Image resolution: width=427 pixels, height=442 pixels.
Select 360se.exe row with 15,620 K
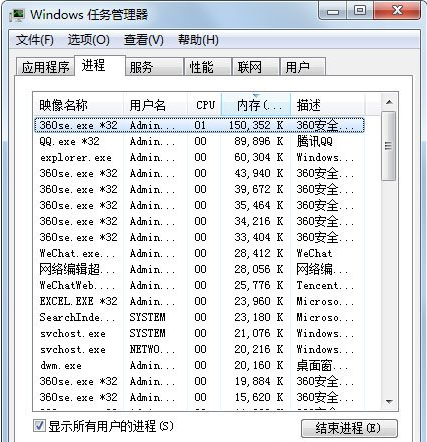[x=199, y=397]
